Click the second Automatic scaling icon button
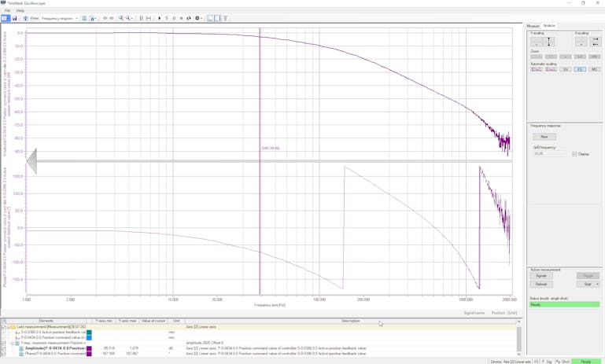The width and height of the screenshot is (605, 364). tap(551, 69)
